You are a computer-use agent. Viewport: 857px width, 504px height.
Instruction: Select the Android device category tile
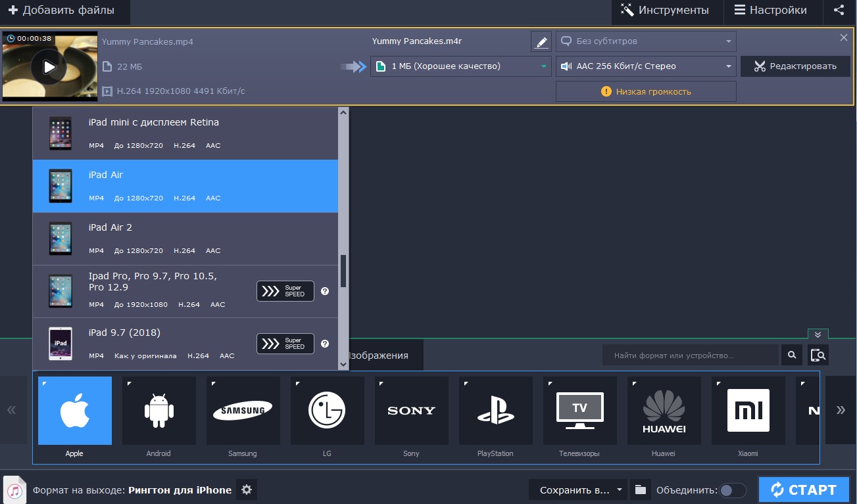tap(159, 411)
